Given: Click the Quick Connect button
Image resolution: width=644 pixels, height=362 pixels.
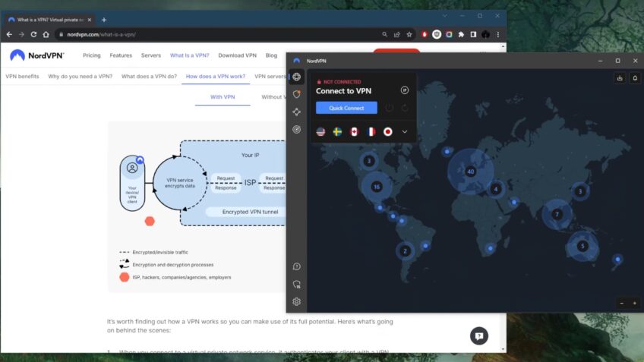Looking at the screenshot, I should pyautogui.click(x=346, y=108).
